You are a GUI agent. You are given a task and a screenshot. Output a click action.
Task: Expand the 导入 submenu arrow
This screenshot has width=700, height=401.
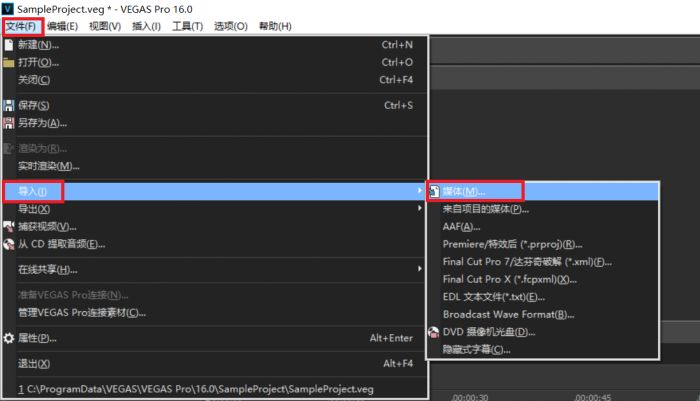click(420, 191)
